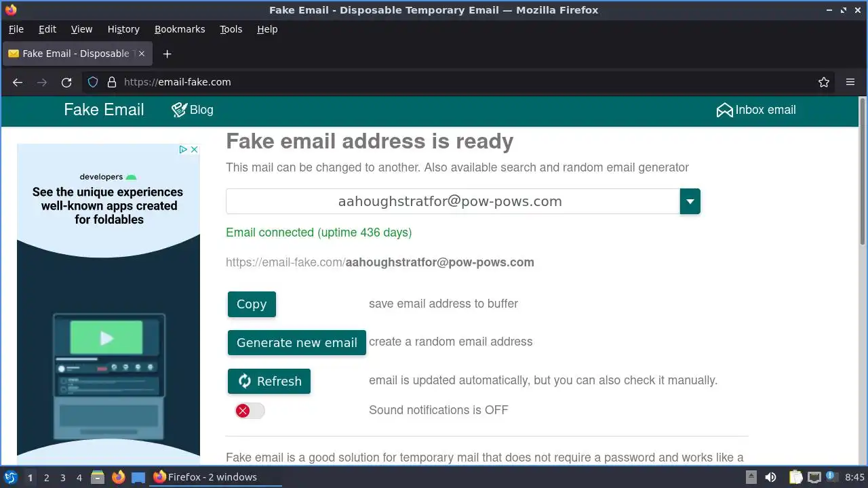Switch to virtual desktop 3

pos(62,478)
